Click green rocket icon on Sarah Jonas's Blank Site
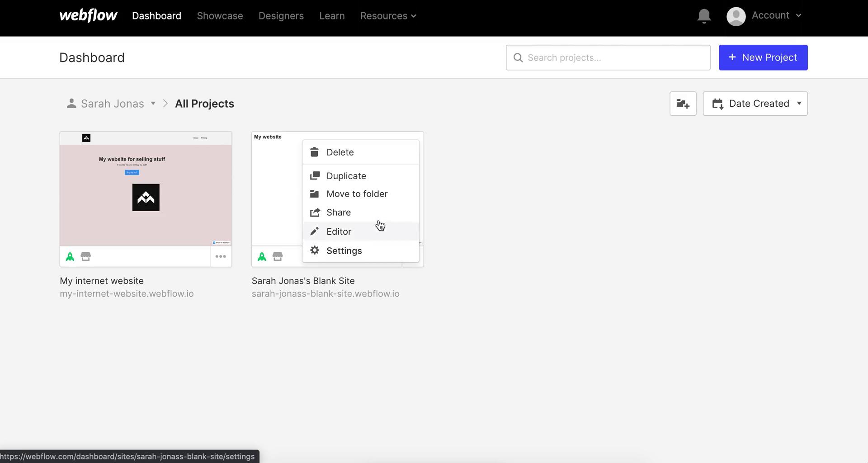 tap(262, 257)
